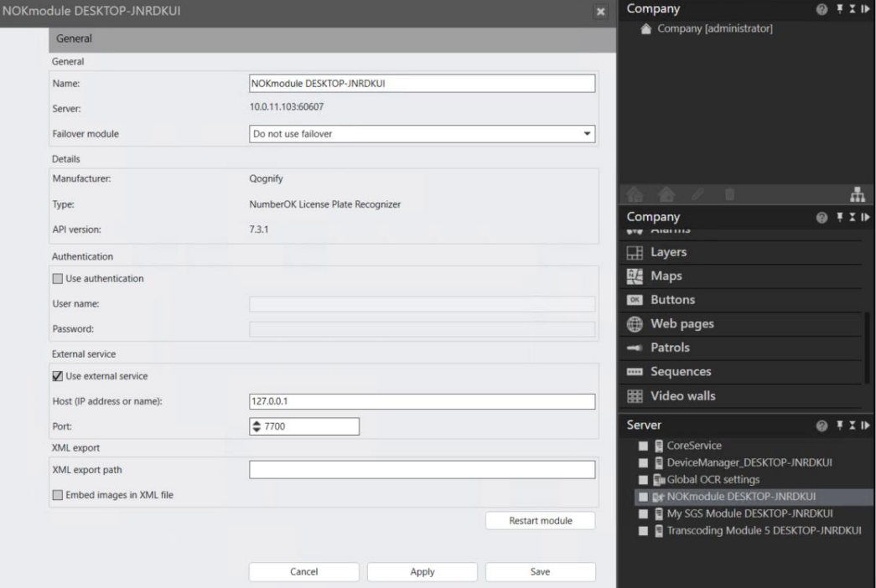Click the Maps icon
876x588 pixels.
635,276
